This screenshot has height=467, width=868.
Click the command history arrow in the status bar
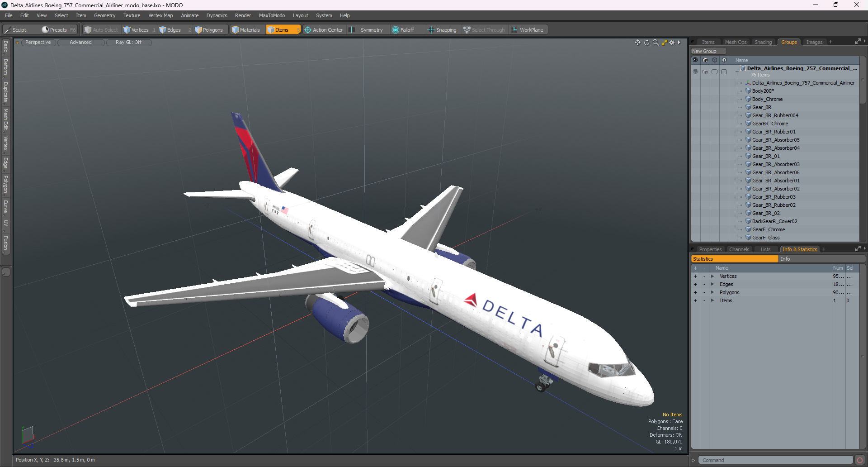(693, 460)
